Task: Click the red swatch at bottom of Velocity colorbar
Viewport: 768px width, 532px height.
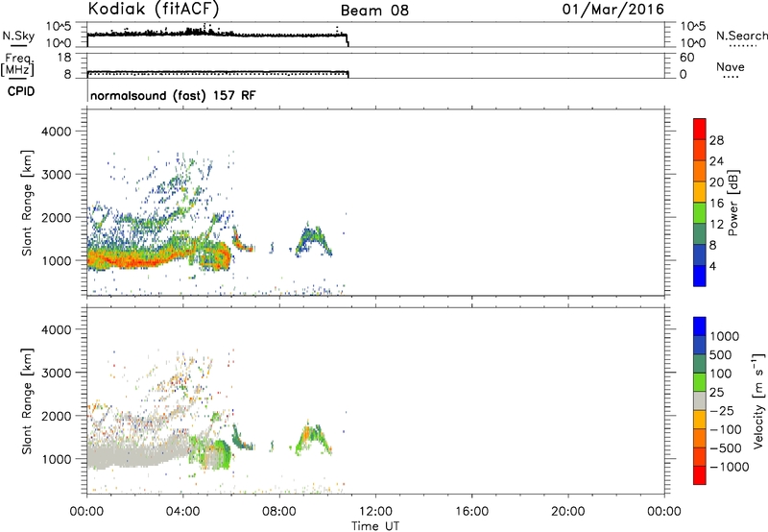Action: point(700,475)
